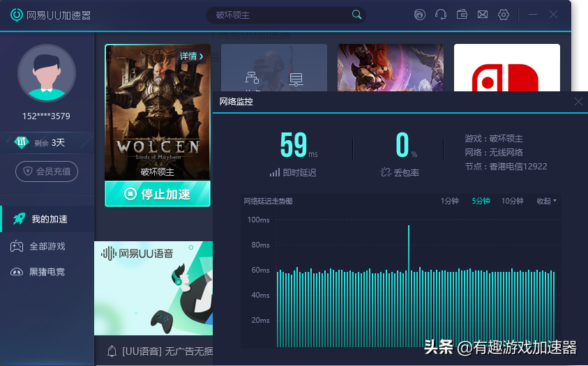Click the UU logo at top left
The image size is (588, 366).
[17, 15]
